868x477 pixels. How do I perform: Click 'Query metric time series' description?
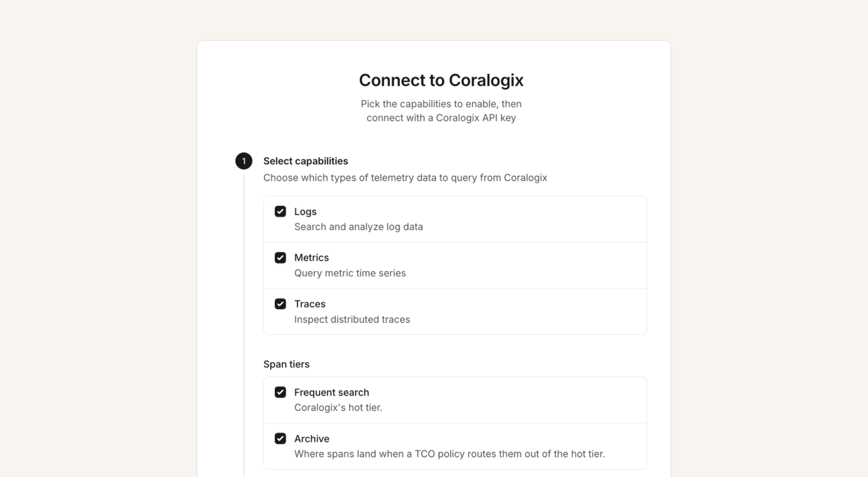[350, 273]
